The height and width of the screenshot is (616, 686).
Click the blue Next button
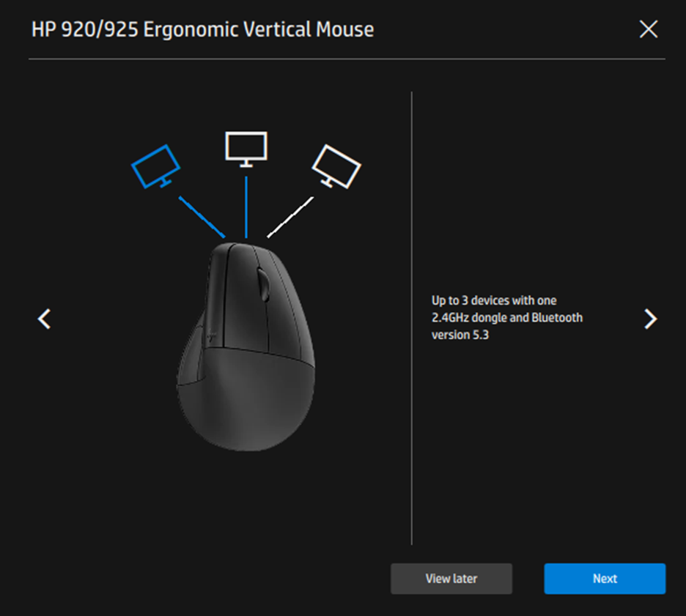tap(605, 579)
